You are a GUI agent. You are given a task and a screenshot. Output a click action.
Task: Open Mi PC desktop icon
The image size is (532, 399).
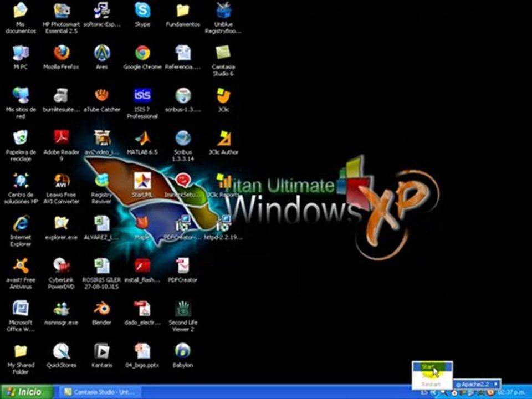click(x=21, y=57)
